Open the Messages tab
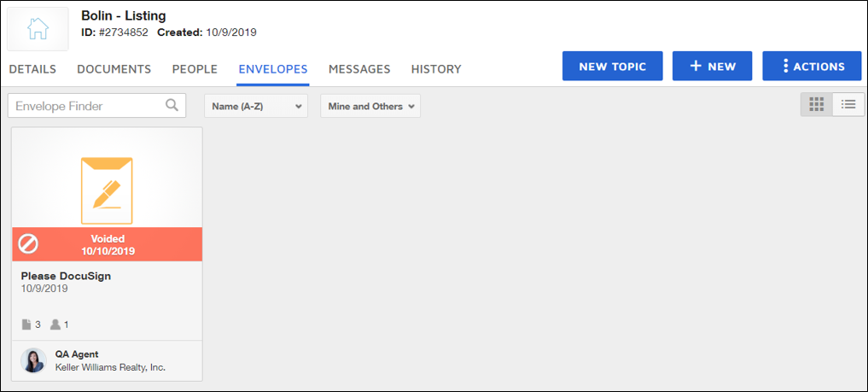Screen dimensions: 868x392 pyautogui.click(x=359, y=69)
